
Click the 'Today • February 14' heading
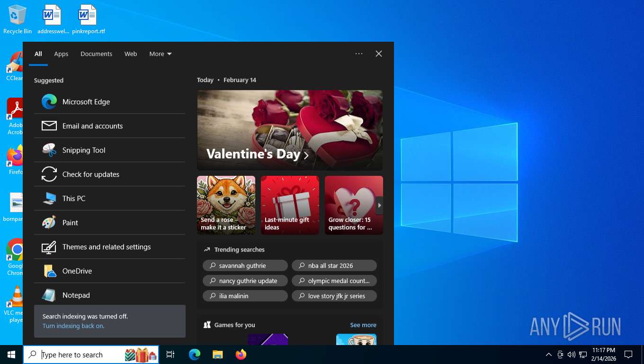pos(227,80)
